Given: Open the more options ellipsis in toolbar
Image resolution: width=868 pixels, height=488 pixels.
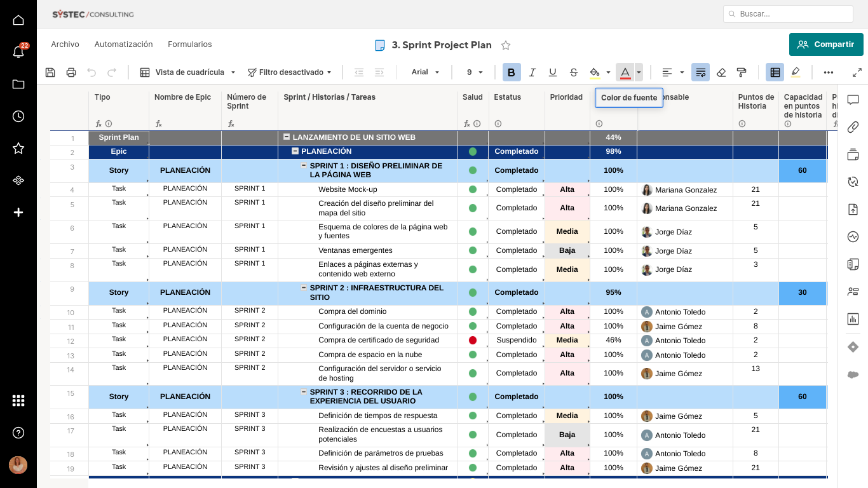Looking at the screenshot, I should 829,72.
